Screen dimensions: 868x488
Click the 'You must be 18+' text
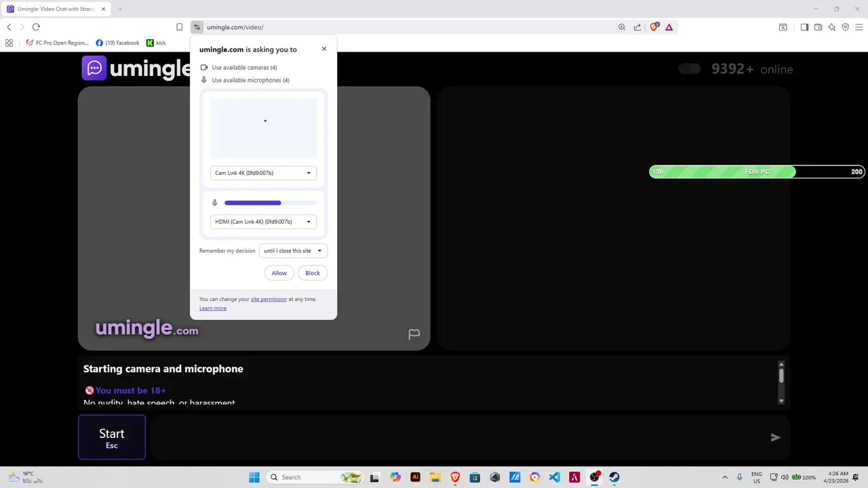pos(130,390)
